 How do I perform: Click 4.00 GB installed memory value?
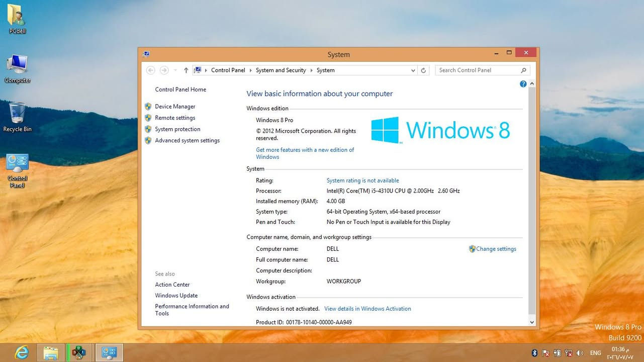tap(336, 201)
